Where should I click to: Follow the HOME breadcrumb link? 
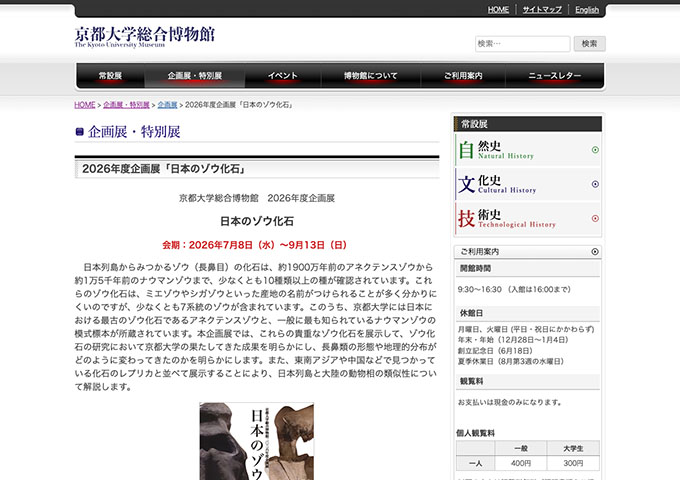(85, 105)
